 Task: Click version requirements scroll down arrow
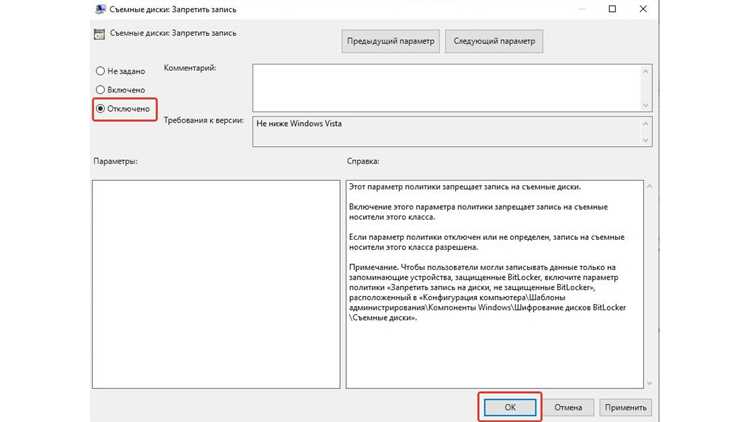[646, 140]
